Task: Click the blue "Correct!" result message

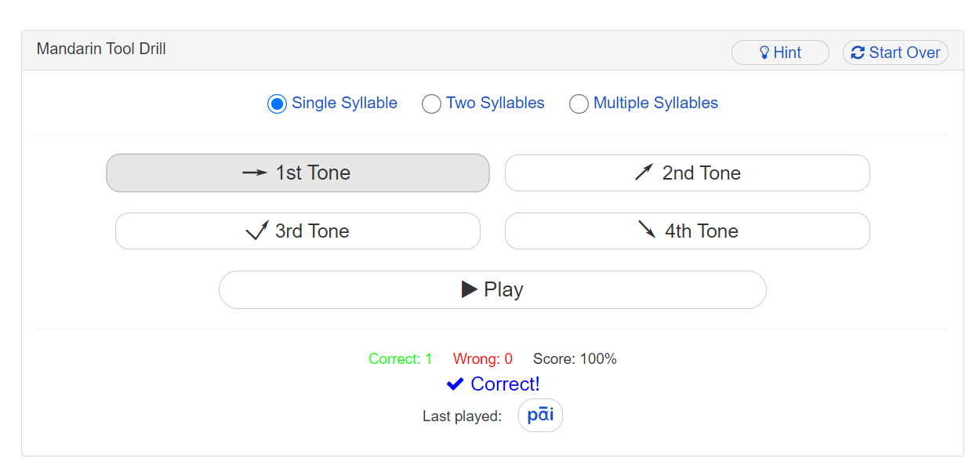Action: pos(505,384)
